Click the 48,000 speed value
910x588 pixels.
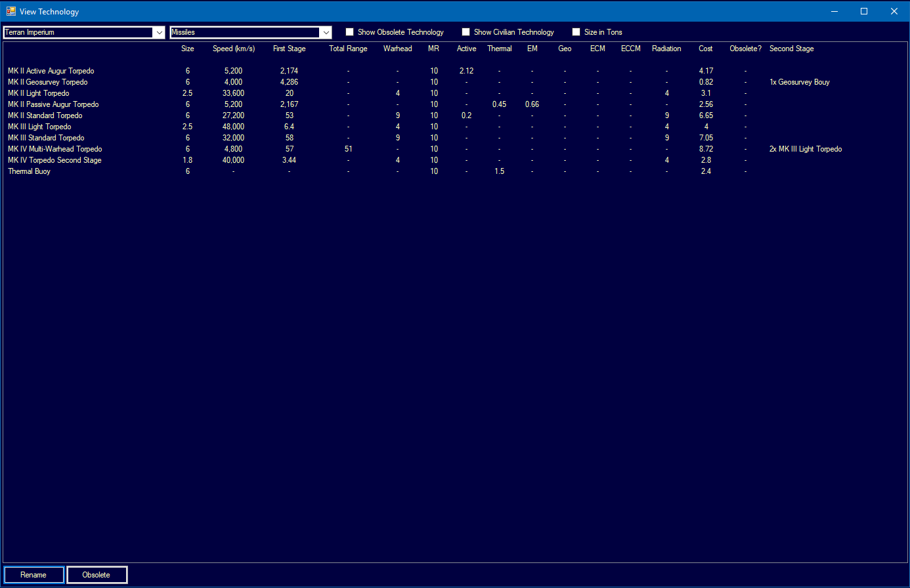tap(234, 127)
